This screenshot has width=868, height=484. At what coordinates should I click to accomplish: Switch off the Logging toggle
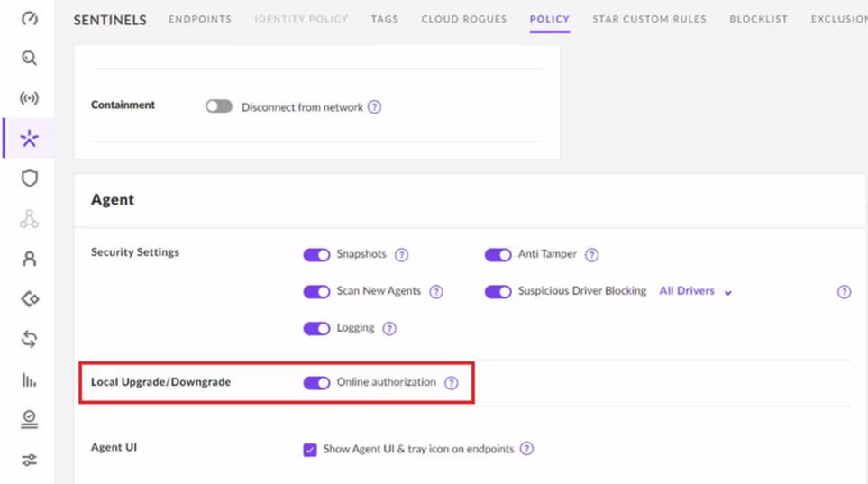pyautogui.click(x=316, y=329)
